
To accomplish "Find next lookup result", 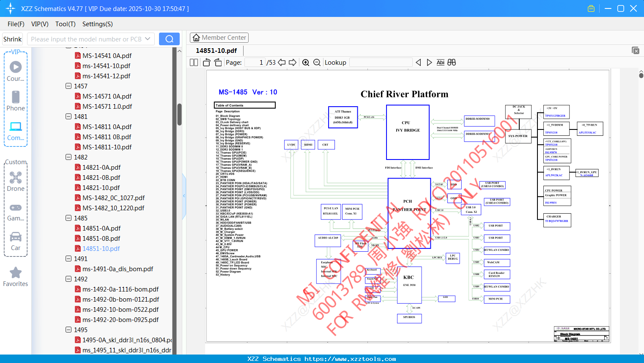I will point(429,63).
